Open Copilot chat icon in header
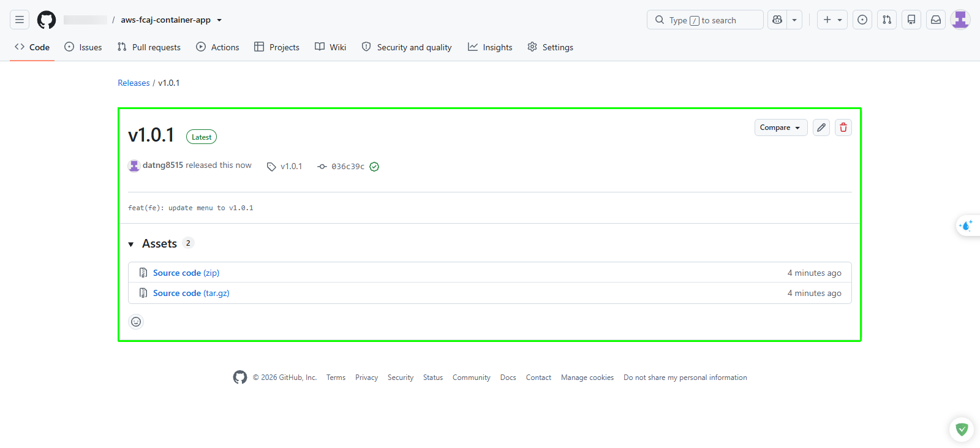Screen dimensions: 980x448 pos(777,20)
